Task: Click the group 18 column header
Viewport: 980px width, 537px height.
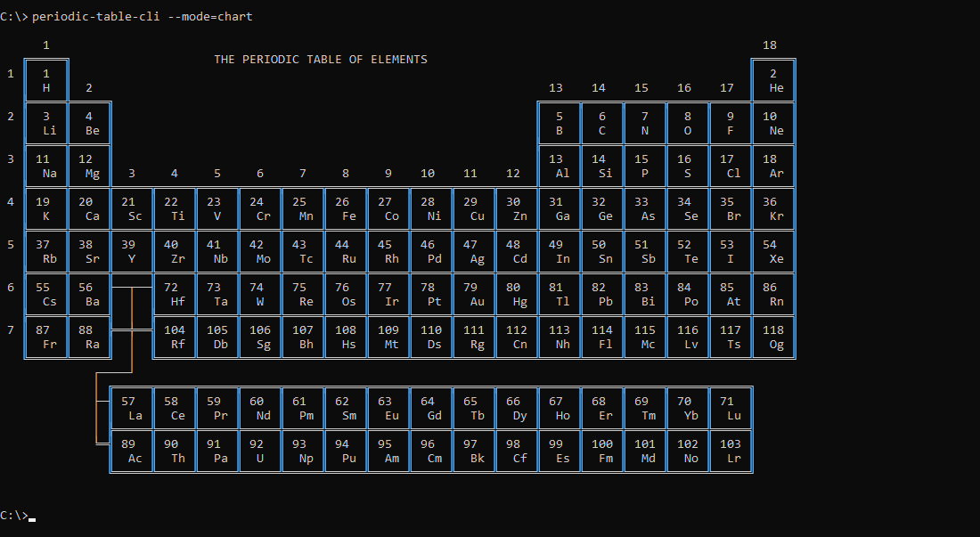Action: coord(771,45)
